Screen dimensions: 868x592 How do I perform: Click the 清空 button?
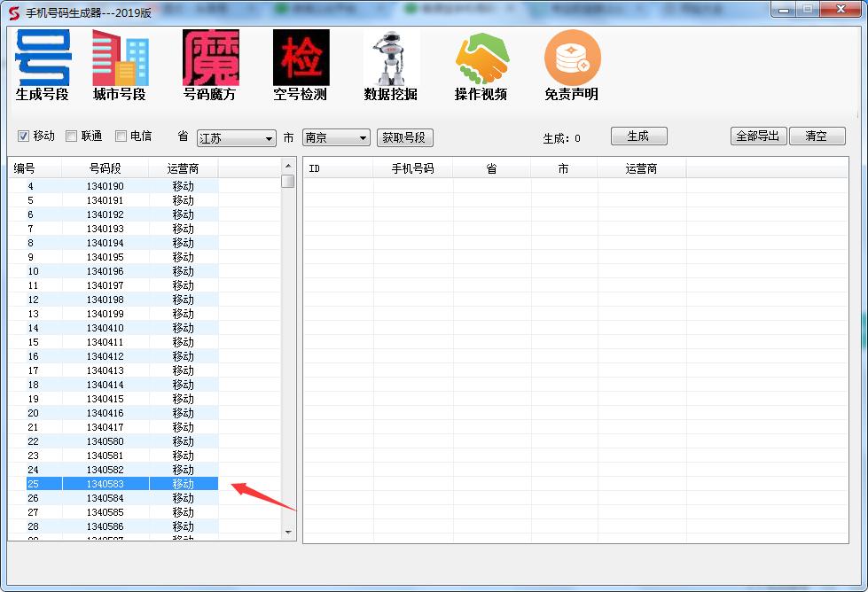point(817,136)
